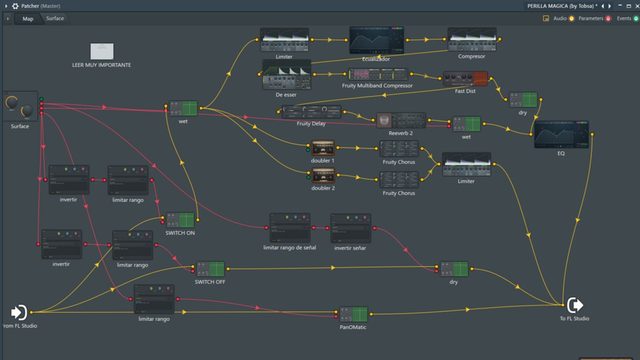Toggle Parameters connections visibility
The height and width of the screenshot is (360, 640).
tap(608, 18)
